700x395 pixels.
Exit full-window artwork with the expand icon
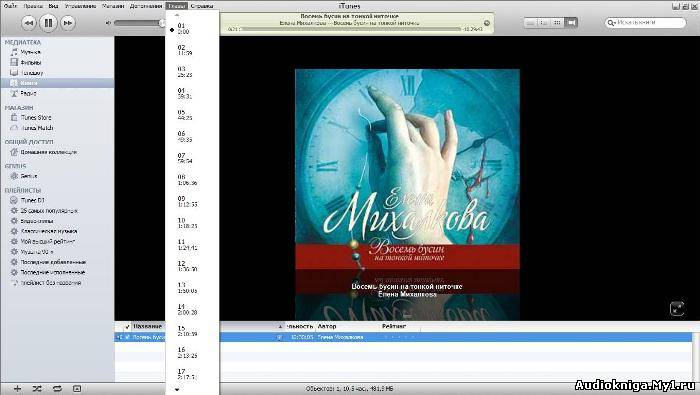point(677,309)
